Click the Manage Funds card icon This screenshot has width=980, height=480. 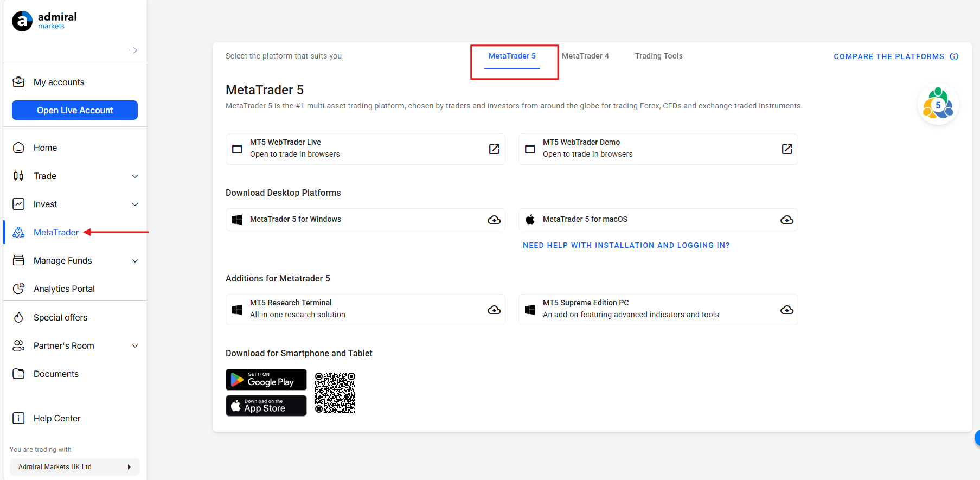click(18, 260)
